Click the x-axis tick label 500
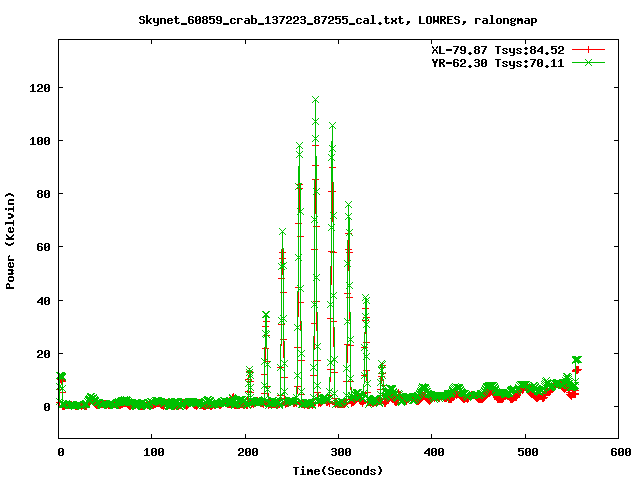 pos(528,452)
